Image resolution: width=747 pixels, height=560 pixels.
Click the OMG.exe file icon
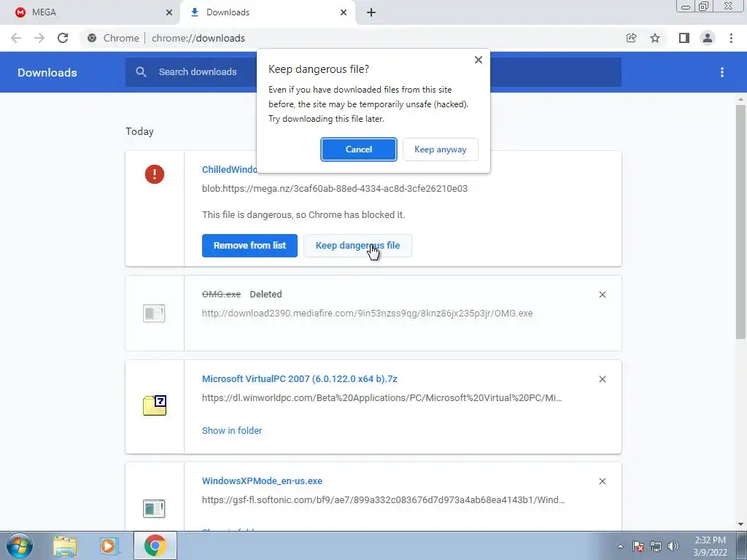click(x=154, y=314)
